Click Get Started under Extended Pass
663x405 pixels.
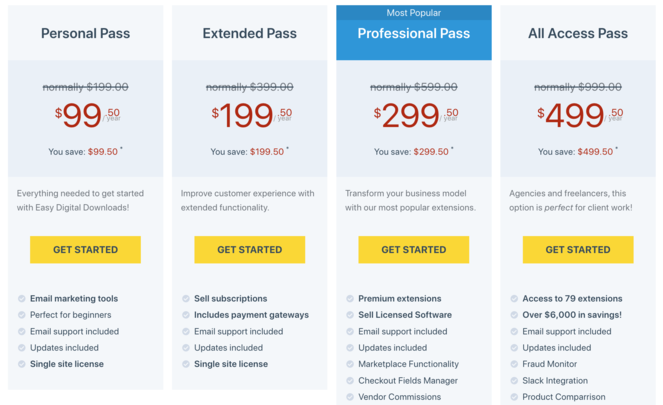tap(249, 249)
